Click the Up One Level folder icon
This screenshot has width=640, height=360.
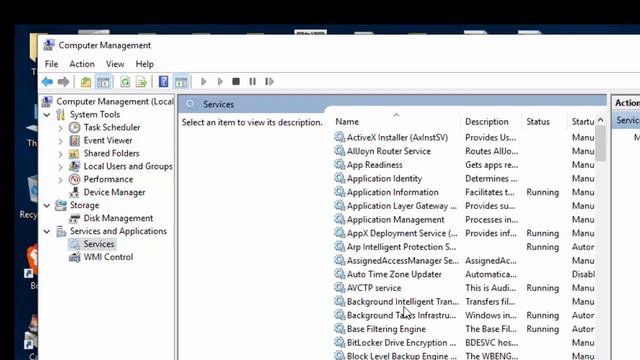(x=86, y=82)
